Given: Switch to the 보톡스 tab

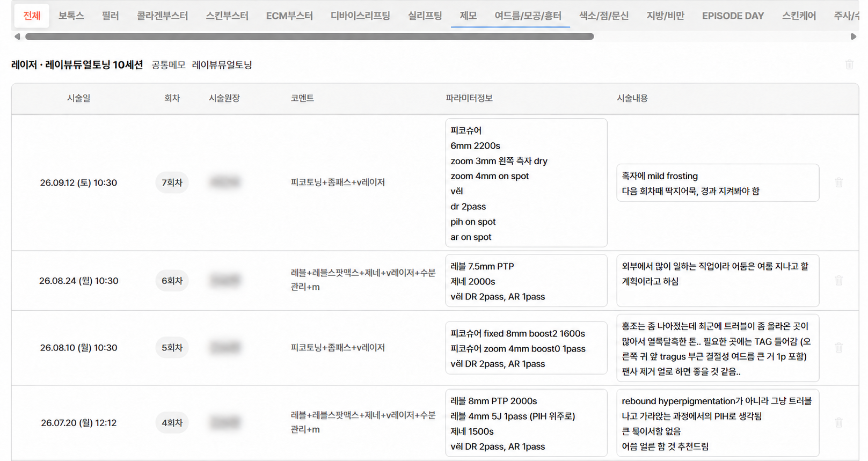Looking at the screenshot, I should 71,16.
